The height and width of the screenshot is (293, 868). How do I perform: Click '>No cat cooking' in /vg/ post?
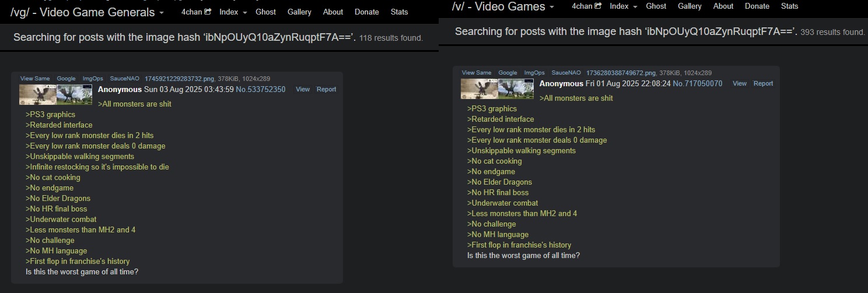click(x=53, y=177)
